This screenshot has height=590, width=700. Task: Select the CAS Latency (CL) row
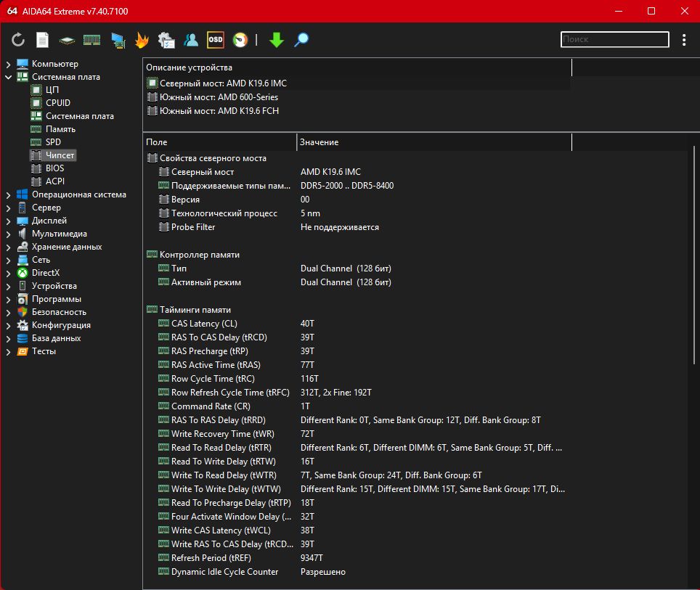pyautogui.click(x=357, y=323)
